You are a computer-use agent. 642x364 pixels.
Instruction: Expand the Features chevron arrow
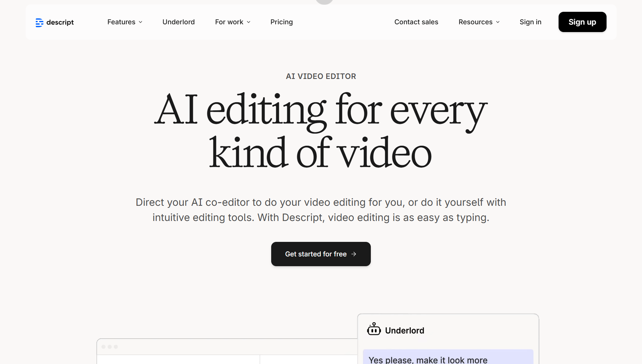pyautogui.click(x=140, y=22)
